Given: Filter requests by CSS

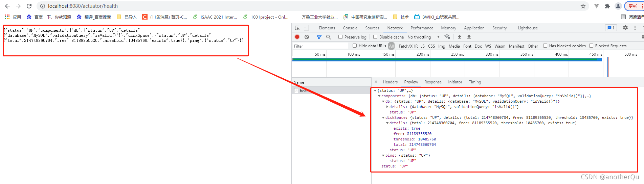Looking at the screenshot, I should (x=431, y=46).
